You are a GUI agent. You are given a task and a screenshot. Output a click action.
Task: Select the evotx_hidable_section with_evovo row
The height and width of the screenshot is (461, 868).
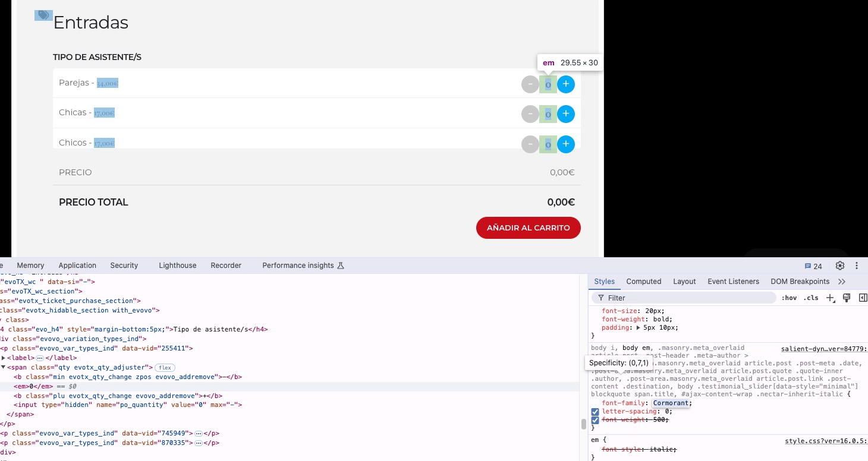tap(290, 311)
